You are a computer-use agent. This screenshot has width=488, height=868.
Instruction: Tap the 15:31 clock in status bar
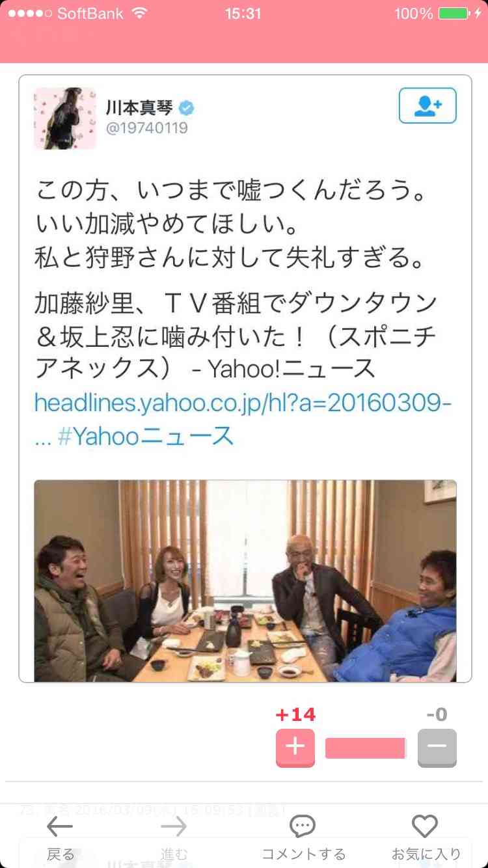point(243,14)
